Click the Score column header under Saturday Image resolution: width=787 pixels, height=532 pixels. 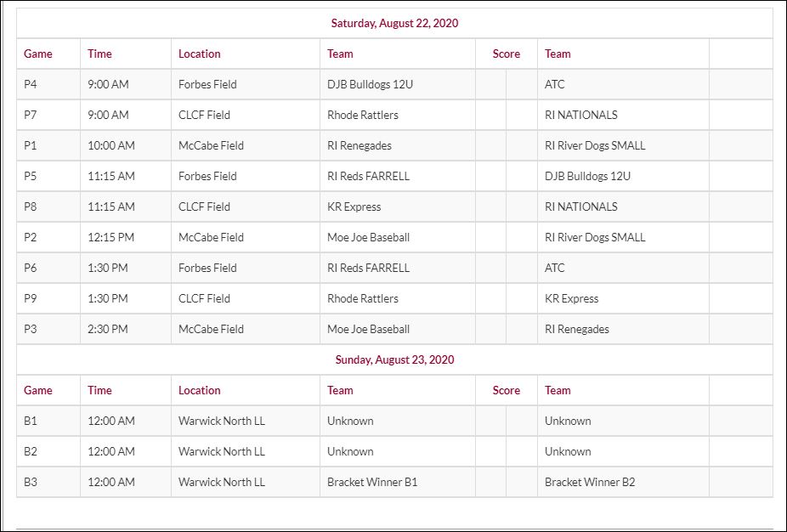tap(506, 54)
